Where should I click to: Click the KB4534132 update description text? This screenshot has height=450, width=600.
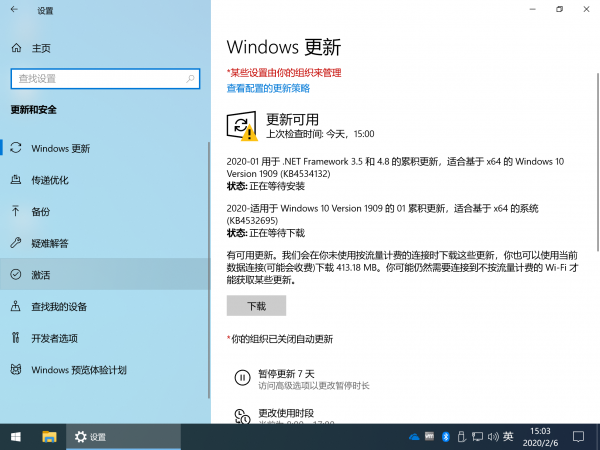click(x=395, y=167)
